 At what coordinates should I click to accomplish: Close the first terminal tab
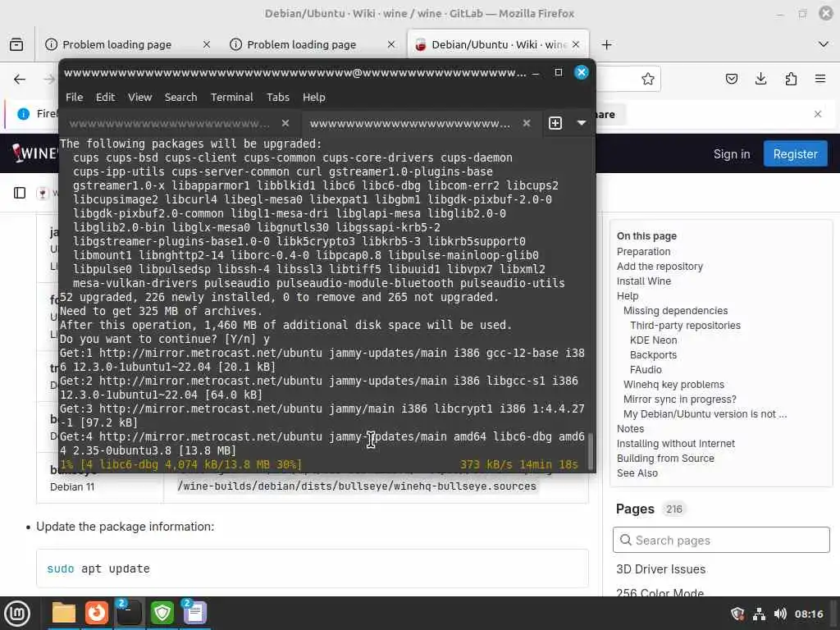[x=285, y=123]
